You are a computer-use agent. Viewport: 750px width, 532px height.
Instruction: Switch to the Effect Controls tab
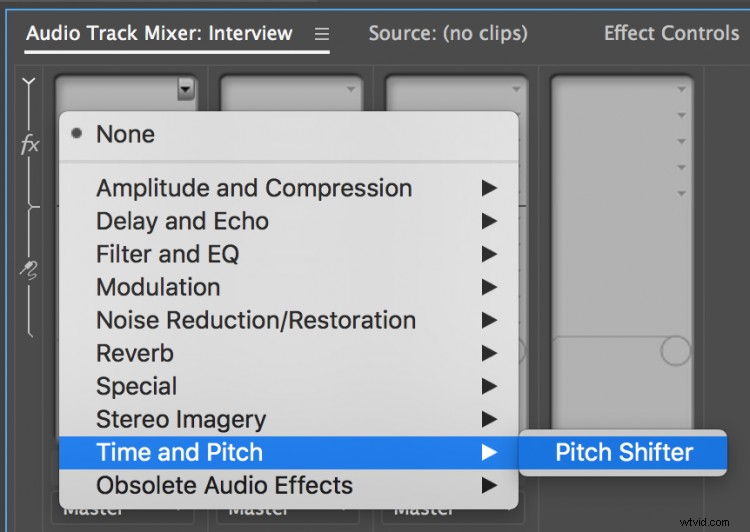pyautogui.click(x=672, y=33)
